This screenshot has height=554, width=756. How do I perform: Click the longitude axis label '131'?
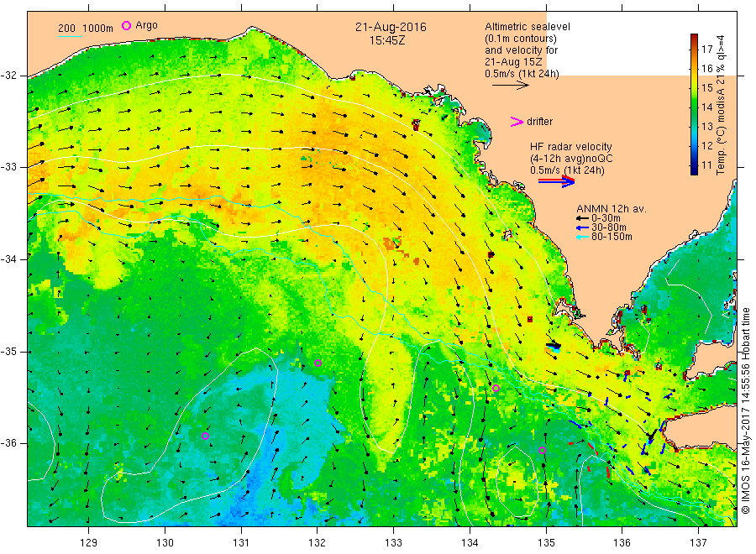tap(241, 543)
